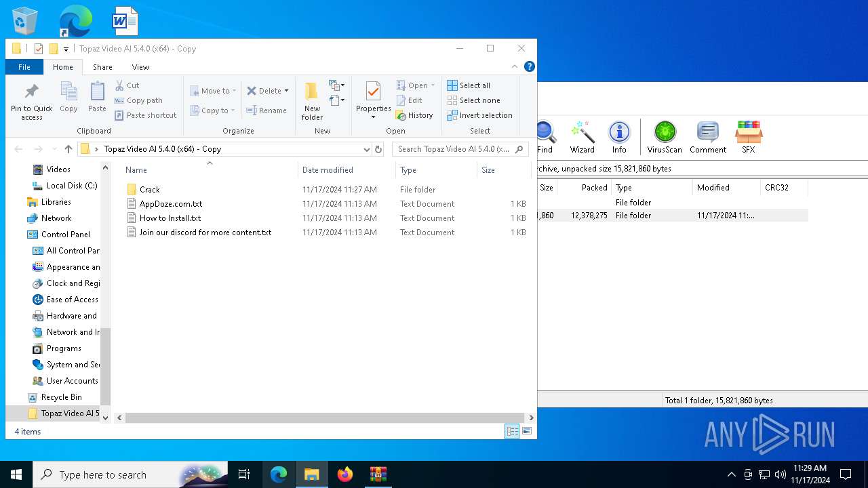Open Explorer Help question mark
868x488 pixels.
click(530, 66)
